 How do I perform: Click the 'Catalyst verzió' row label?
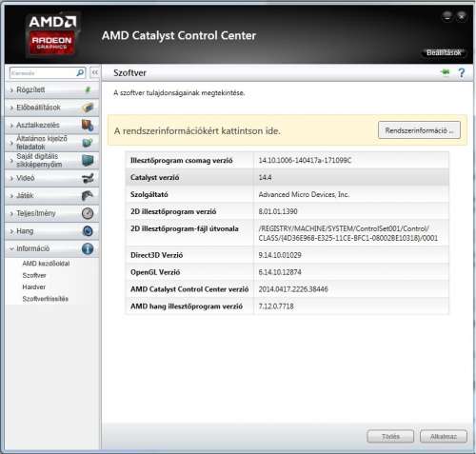(x=155, y=178)
